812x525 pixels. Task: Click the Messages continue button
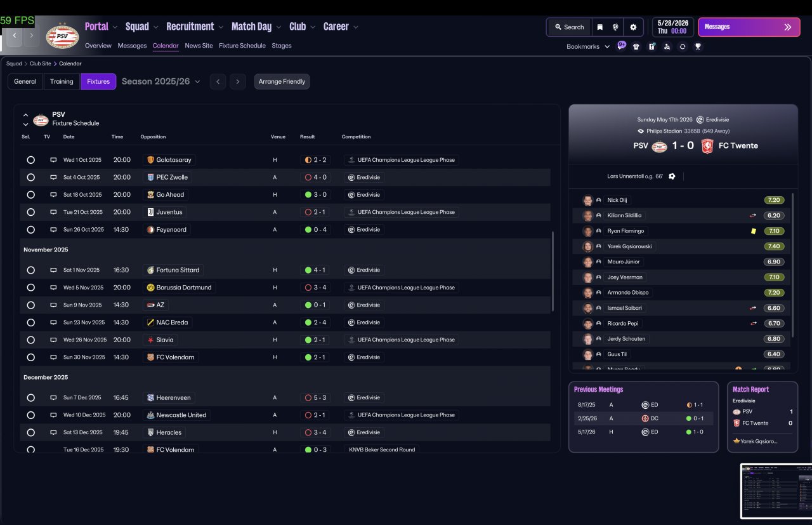(749, 27)
